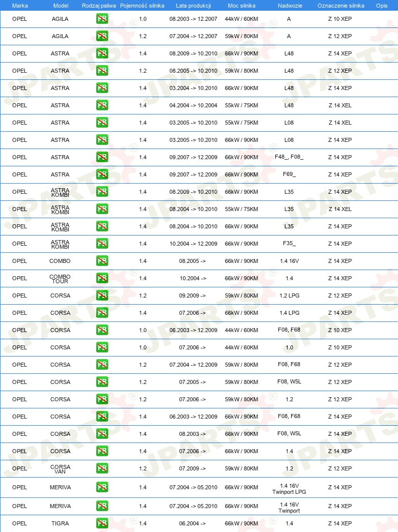
Task: Click OPEL in the TIGRA row
Action: (19, 523)
